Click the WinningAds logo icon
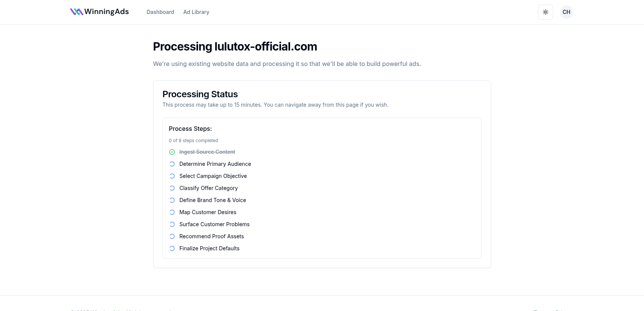 point(77,12)
